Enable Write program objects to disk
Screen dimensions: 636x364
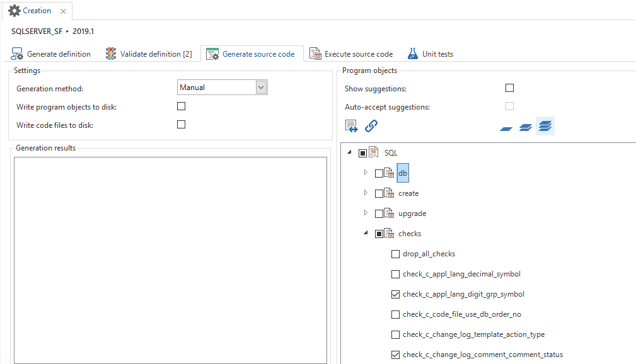point(182,106)
